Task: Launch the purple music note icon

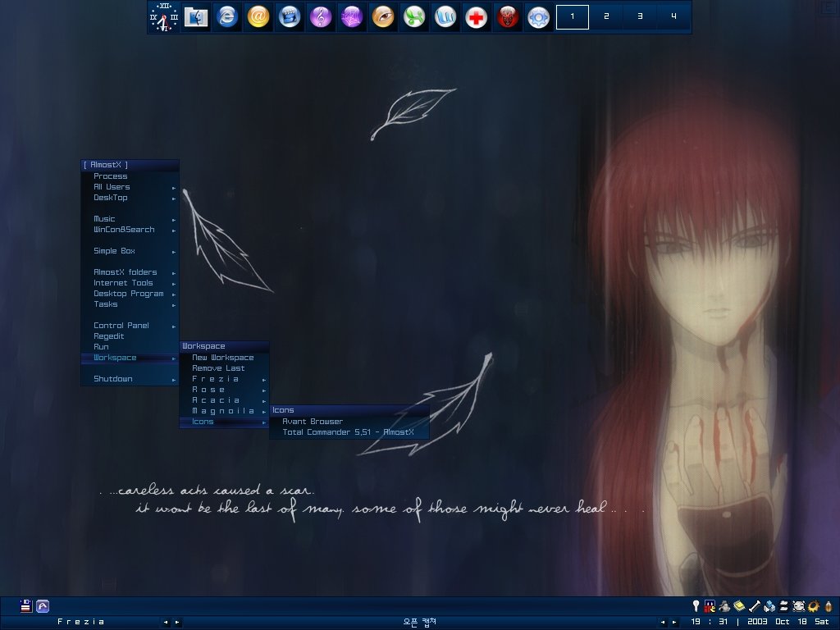Action: 321,16
